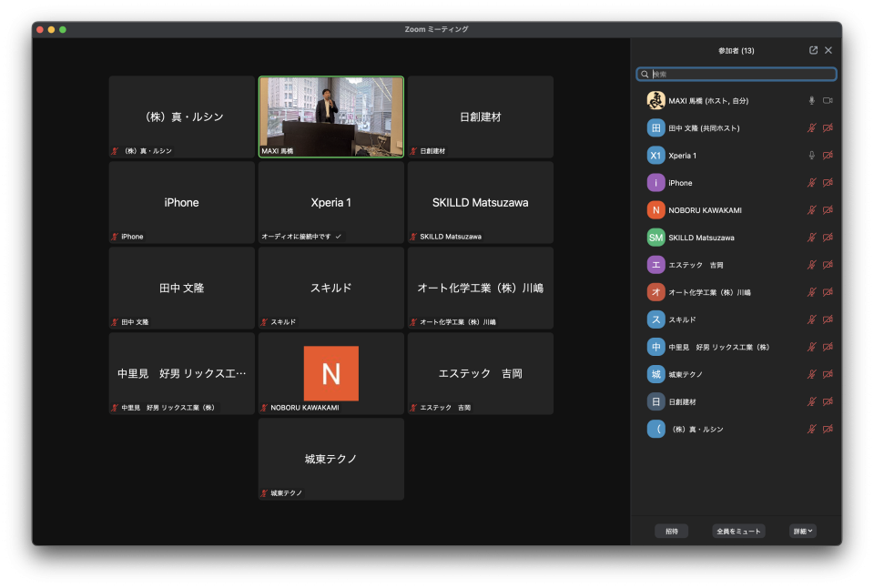The image size is (874, 588).
Task: Toggle camera for MAXI 馬橋 in list
Action: 828,101
